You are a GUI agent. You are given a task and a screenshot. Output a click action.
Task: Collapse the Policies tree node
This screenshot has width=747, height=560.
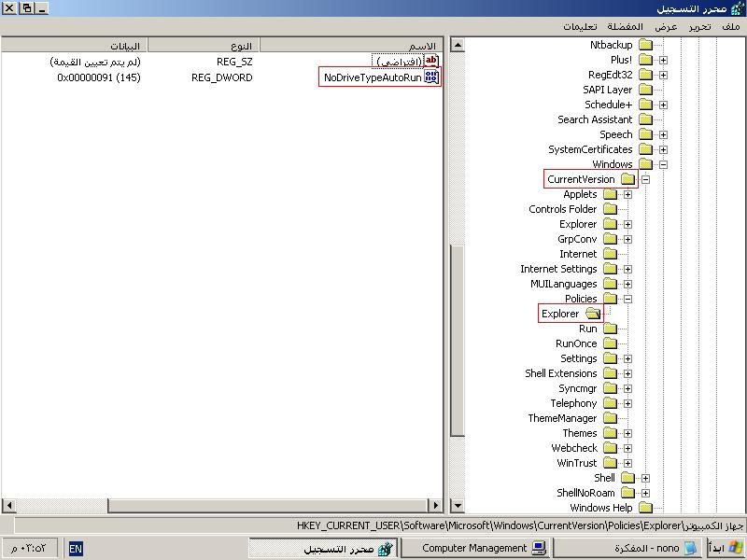click(627, 299)
